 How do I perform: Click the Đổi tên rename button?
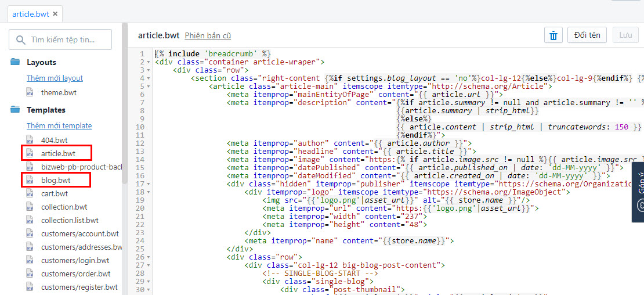pyautogui.click(x=587, y=35)
